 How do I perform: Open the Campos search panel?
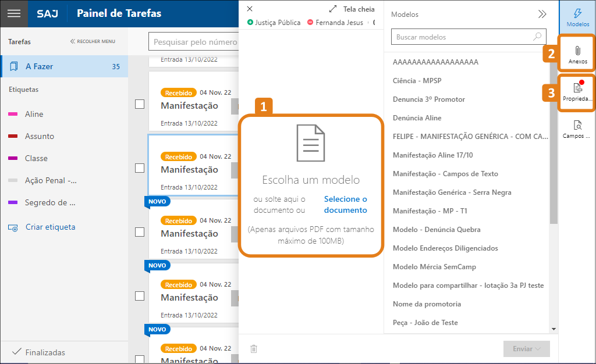(577, 129)
